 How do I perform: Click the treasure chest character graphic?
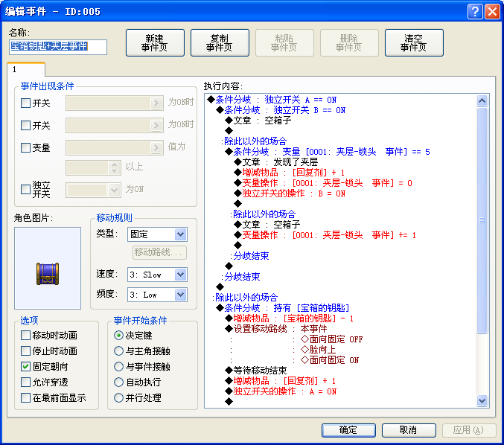(x=48, y=274)
